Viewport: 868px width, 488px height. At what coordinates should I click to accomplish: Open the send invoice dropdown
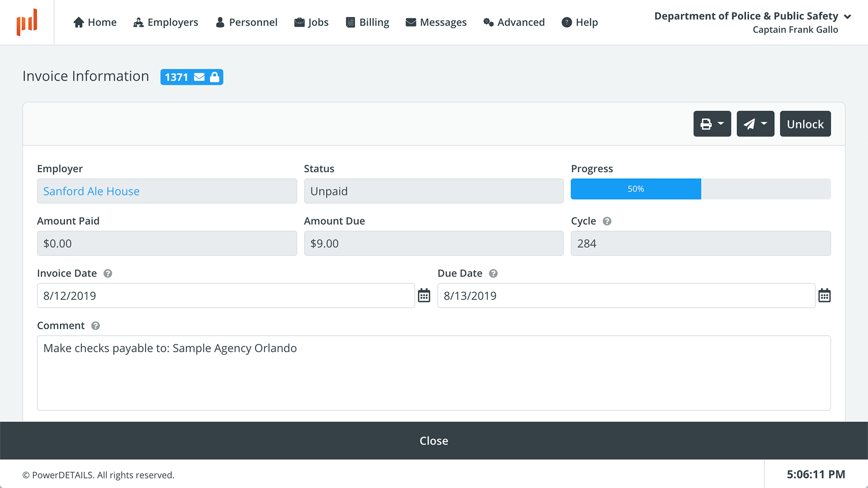pos(755,124)
